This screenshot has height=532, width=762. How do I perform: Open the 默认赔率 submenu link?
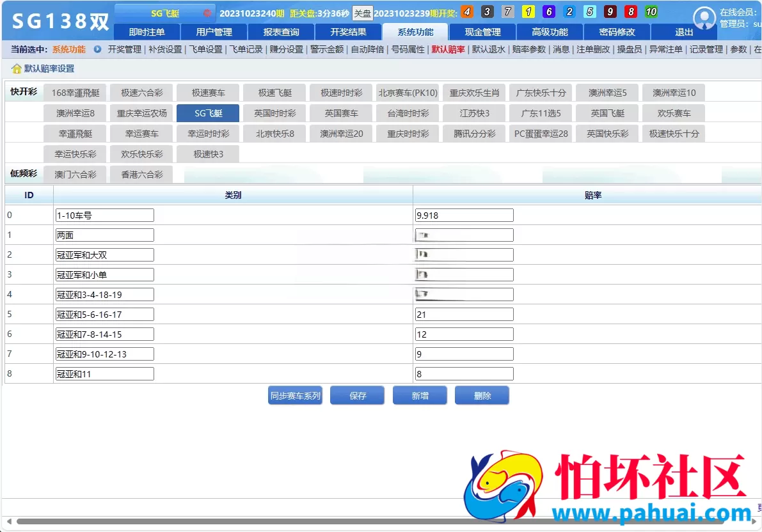click(x=448, y=49)
